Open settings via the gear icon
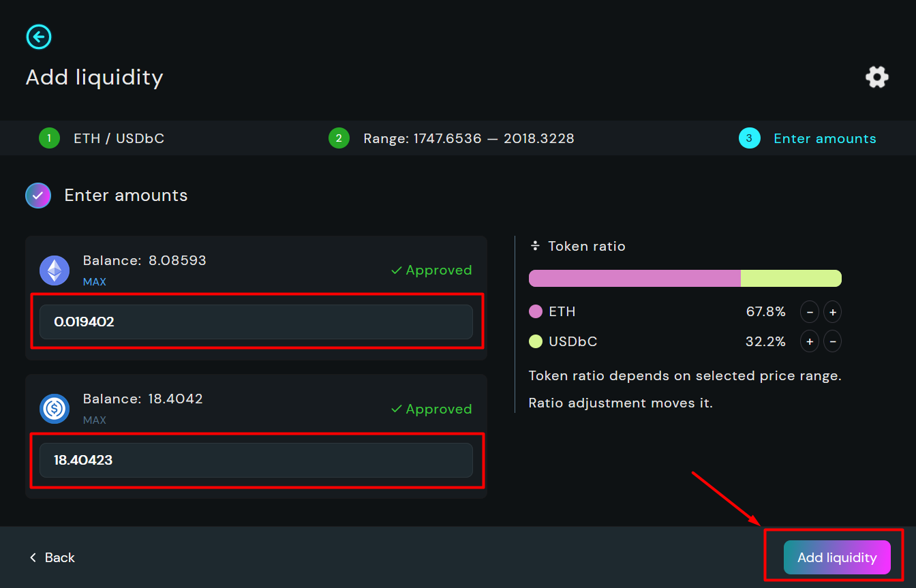This screenshot has height=588, width=916. [876, 77]
